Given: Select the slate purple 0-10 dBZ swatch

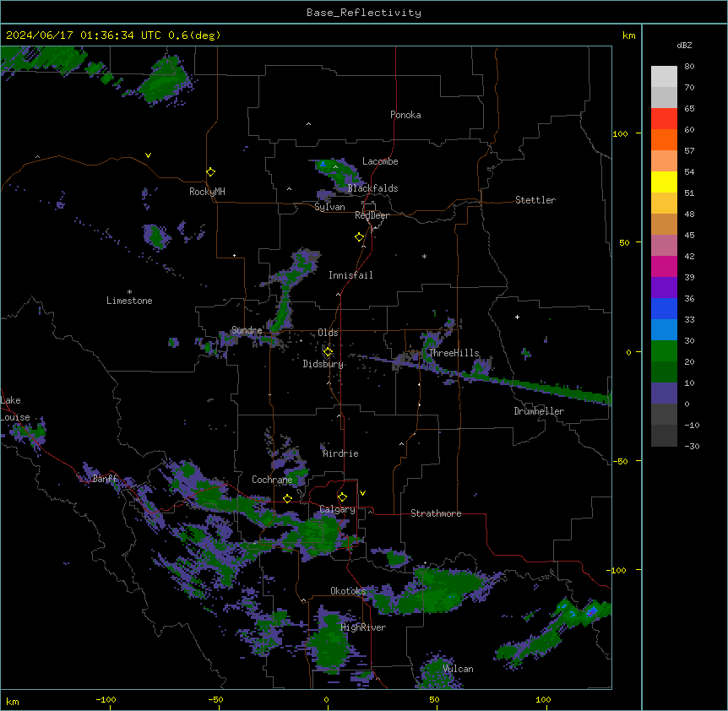Looking at the screenshot, I should click(x=664, y=393).
